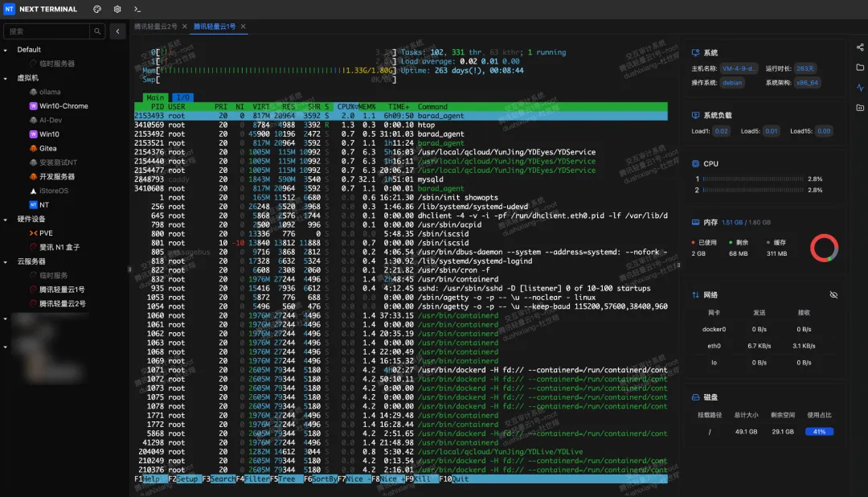This screenshot has height=497, width=868.
Task: Click F9 Kill in htop footer
Action: click(x=420, y=479)
